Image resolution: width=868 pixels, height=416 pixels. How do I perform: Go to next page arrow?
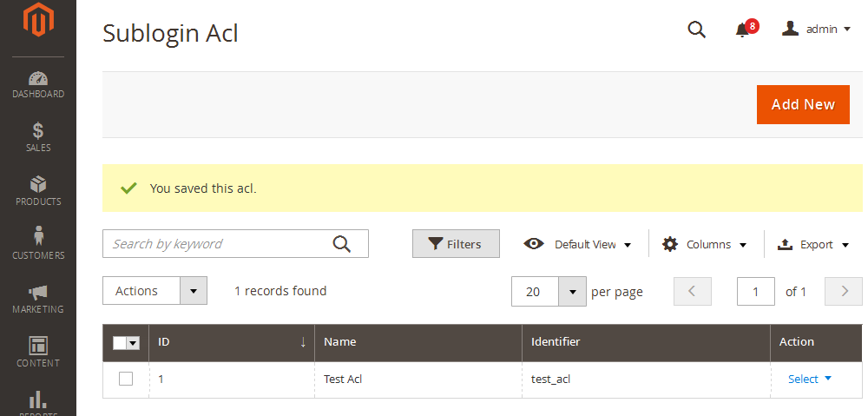[844, 291]
